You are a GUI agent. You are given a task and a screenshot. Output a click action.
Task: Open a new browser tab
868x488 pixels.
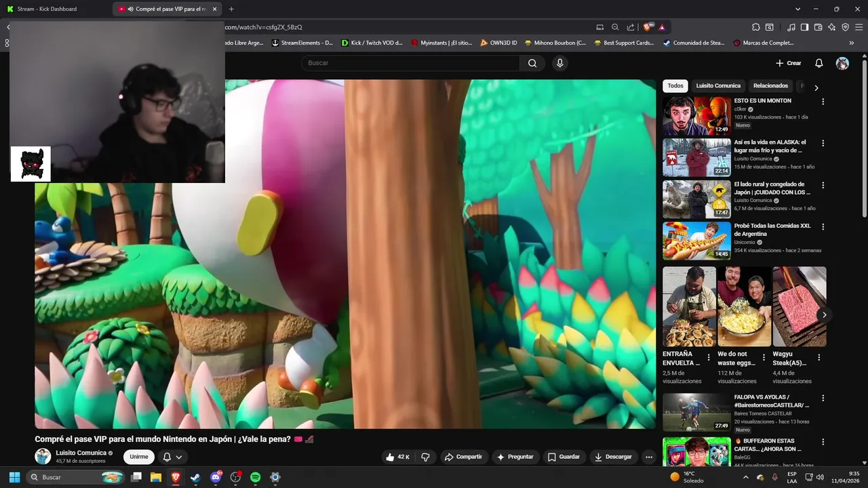pos(231,9)
